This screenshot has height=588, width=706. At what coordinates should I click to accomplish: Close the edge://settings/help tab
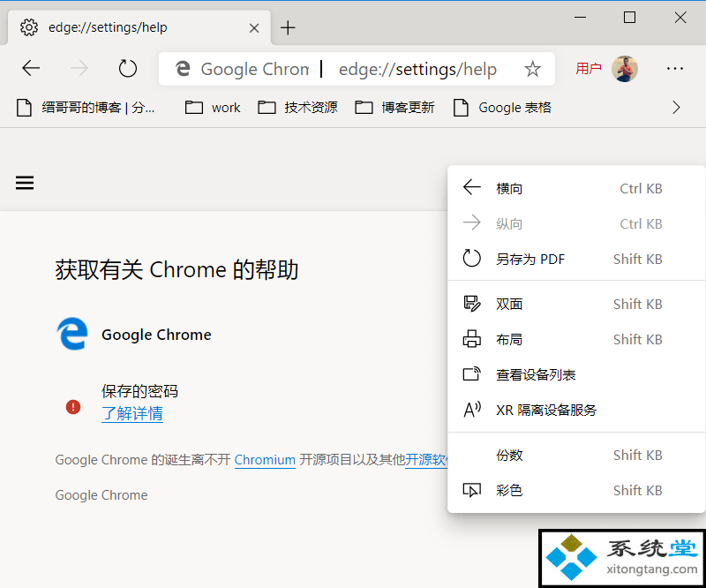(x=254, y=28)
